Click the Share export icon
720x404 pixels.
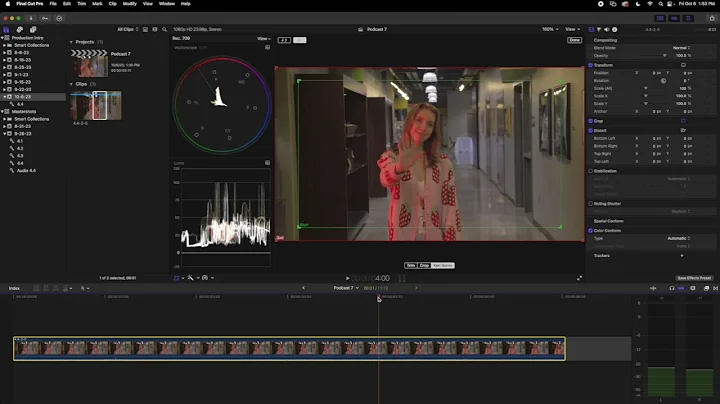[x=712, y=18]
